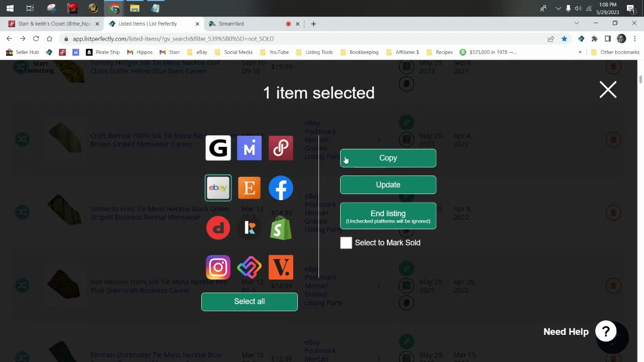
Task: Select the Instagram platform icon
Action: tap(218, 267)
